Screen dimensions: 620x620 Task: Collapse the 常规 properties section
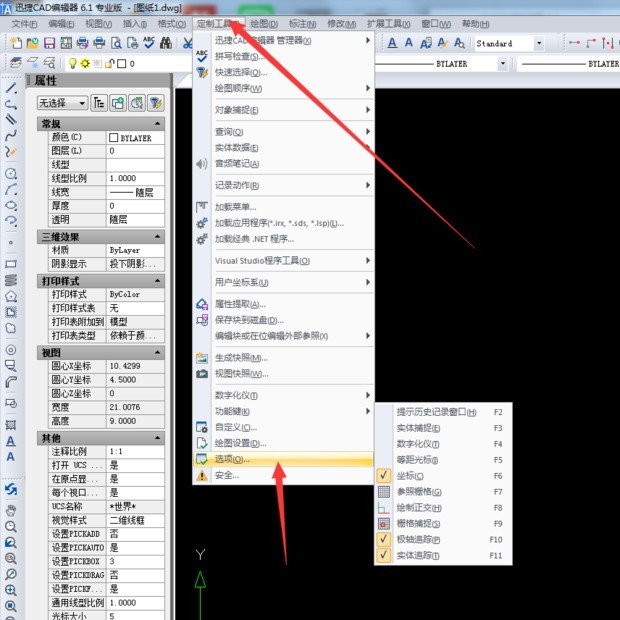(159, 124)
